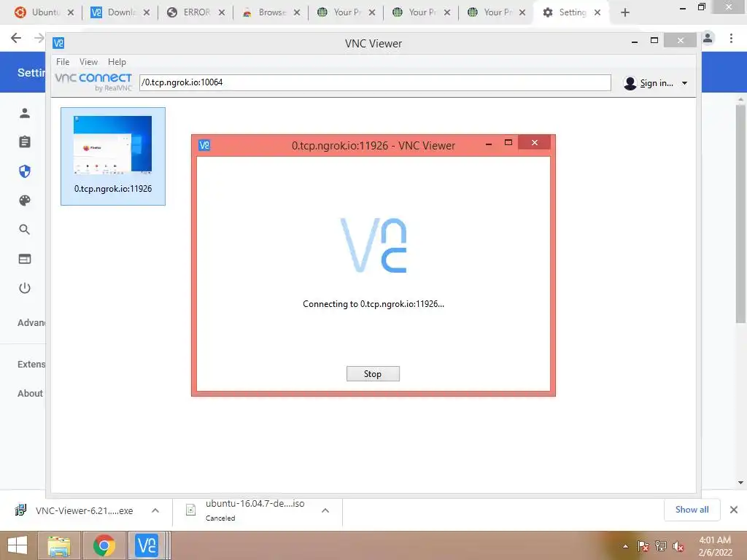Open the Default browser icon in Settings
The width and height of the screenshot is (747, 560).
coord(25,259)
